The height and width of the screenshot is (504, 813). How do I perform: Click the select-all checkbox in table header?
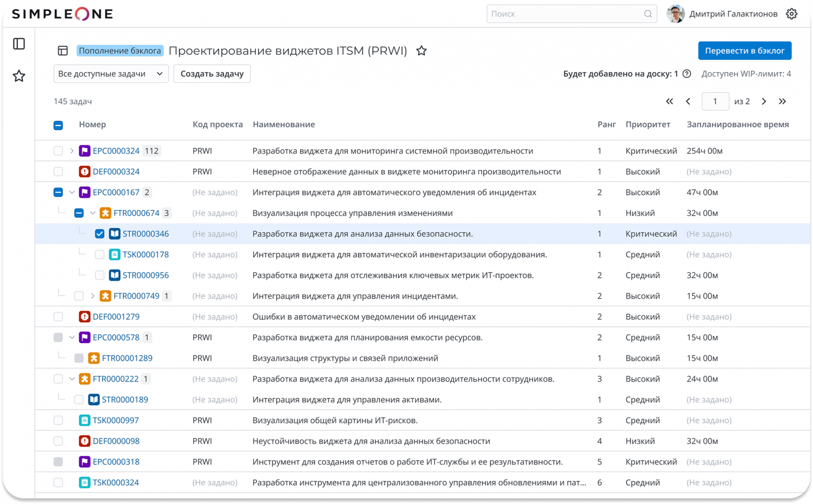[58, 125]
